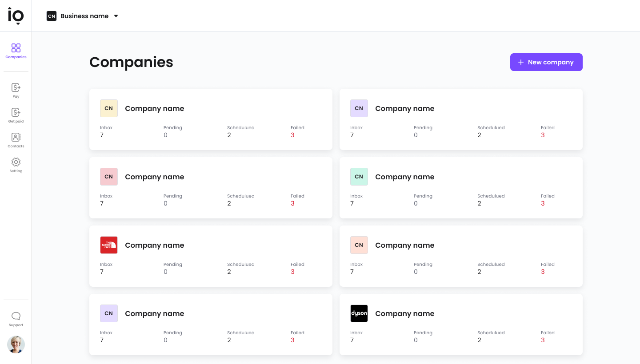This screenshot has height=364, width=640.
Task: Create a New company
Action: (x=546, y=62)
